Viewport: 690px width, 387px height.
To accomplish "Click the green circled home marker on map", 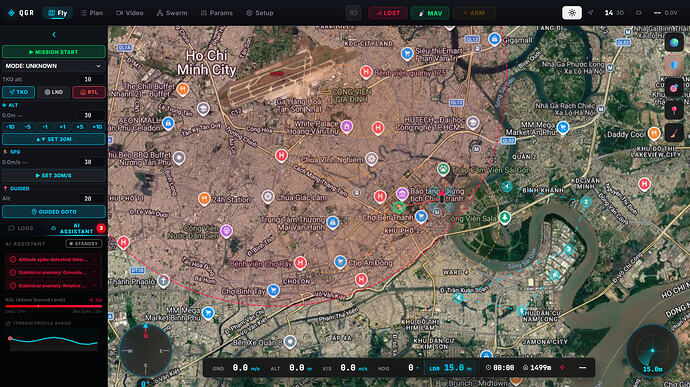I will pyautogui.click(x=399, y=207).
